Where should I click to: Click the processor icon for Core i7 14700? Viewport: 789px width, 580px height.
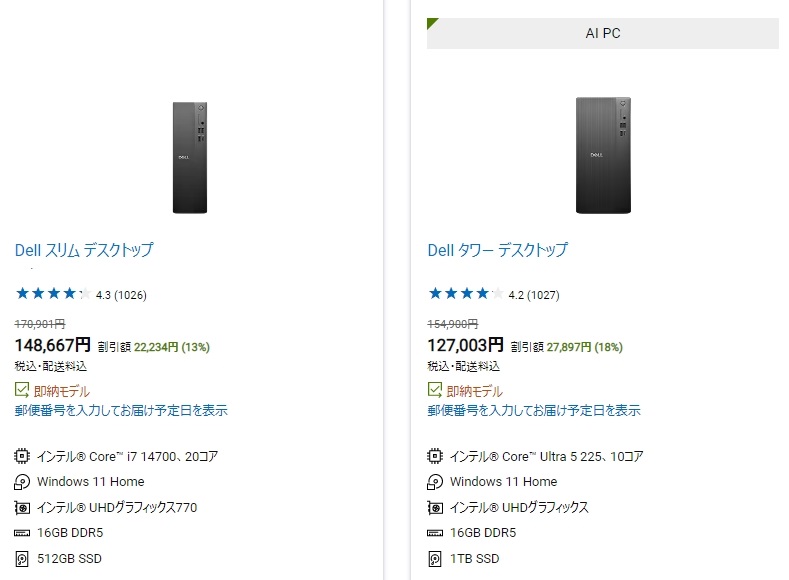pos(22,456)
